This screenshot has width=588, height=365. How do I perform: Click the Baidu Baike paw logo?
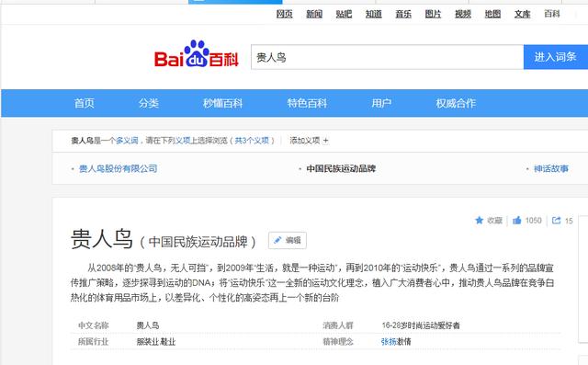pos(197,53)
